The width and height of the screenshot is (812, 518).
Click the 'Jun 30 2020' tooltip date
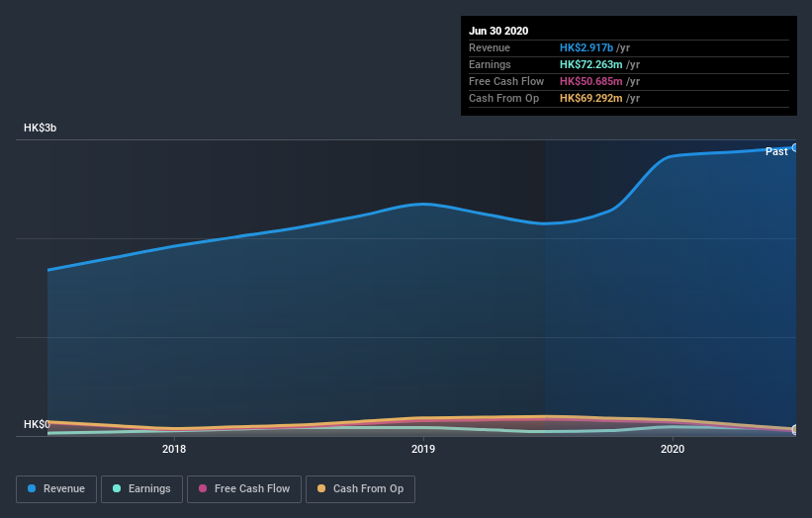(x=498, y=31)
